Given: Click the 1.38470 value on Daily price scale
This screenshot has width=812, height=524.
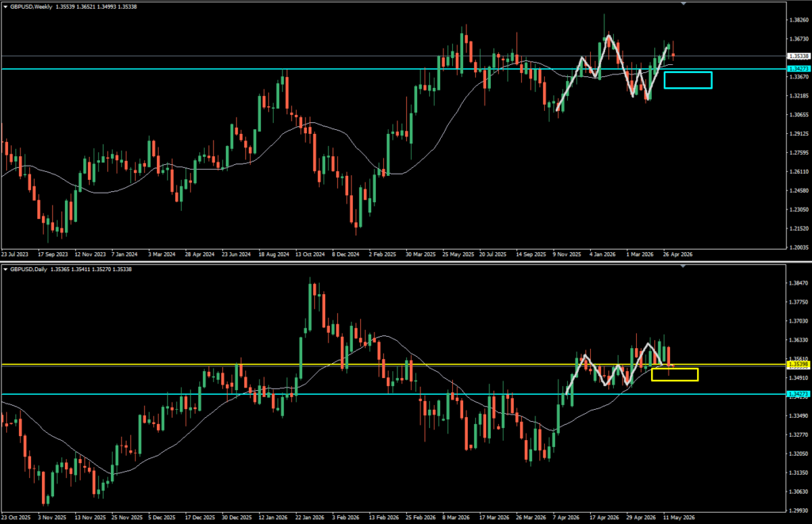Looking at the screenshot, I should [799, 283].
